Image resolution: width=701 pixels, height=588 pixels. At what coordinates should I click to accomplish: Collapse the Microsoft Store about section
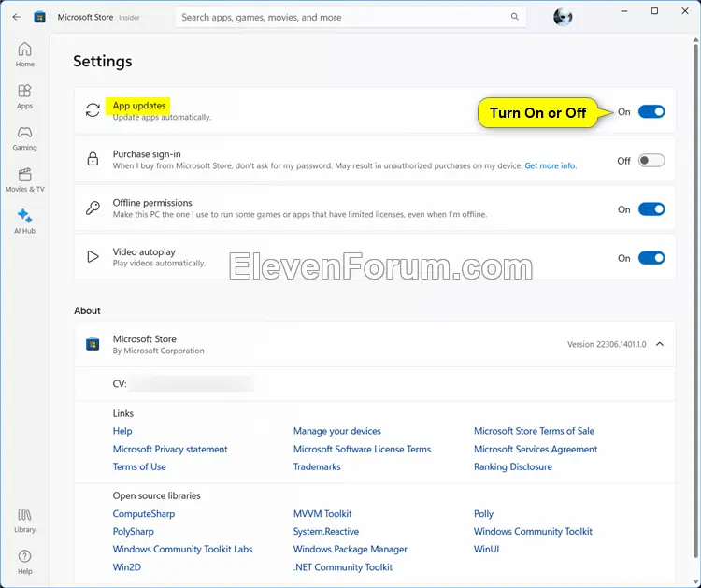point(660,344)
